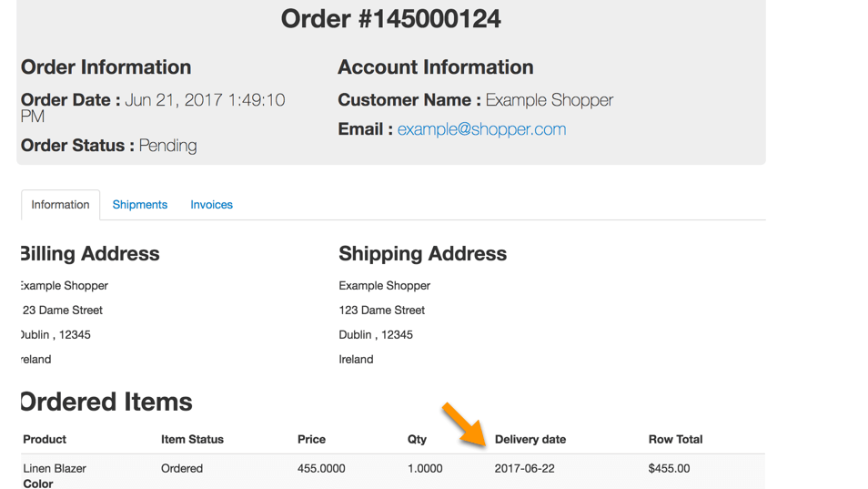Click the Order #145000124 heading
This screenshot has height=489, width=868.
pos(390,18)
